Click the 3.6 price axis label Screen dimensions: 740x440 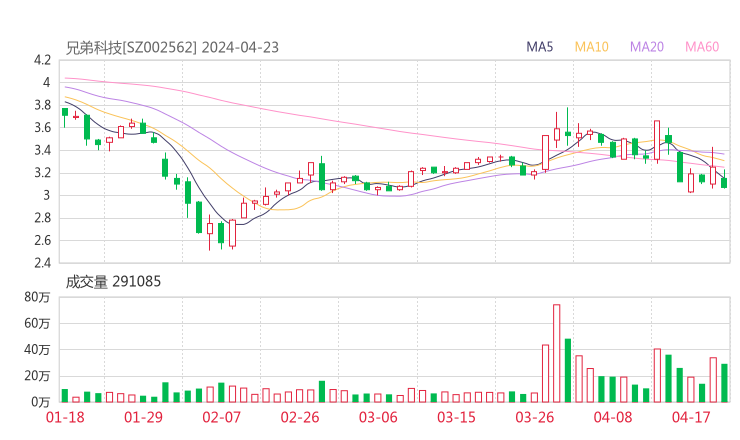pyautogui.click(x=42, y=127)
